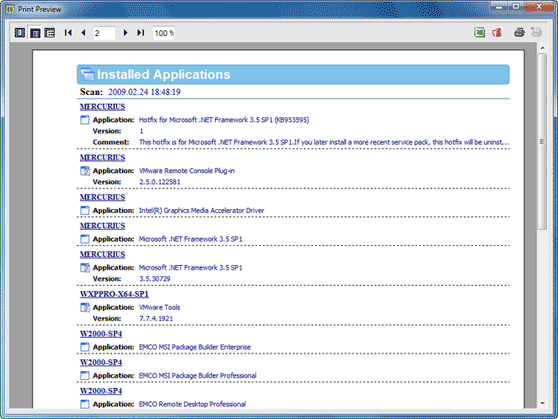Open MERCURIUS link above the Hotfix entry
The height and width of the screenshot is (419, 558).
pos(102,107)
